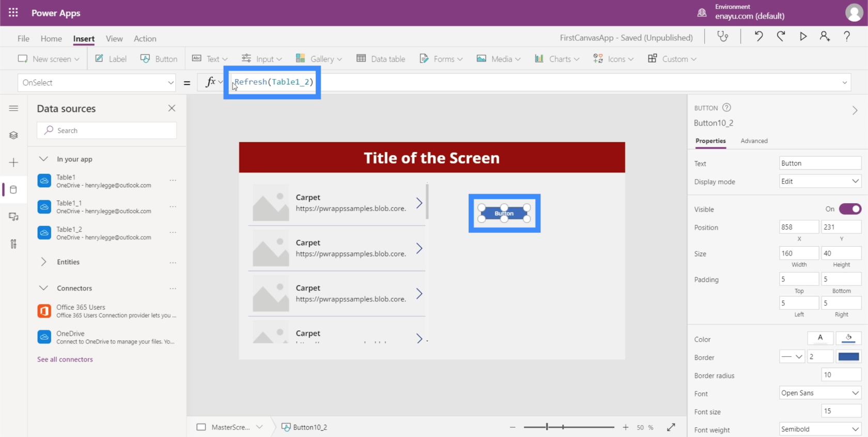Expand the formula bar chevron
This screenshot has height=437, width=868.
click(x=845, y=83)
